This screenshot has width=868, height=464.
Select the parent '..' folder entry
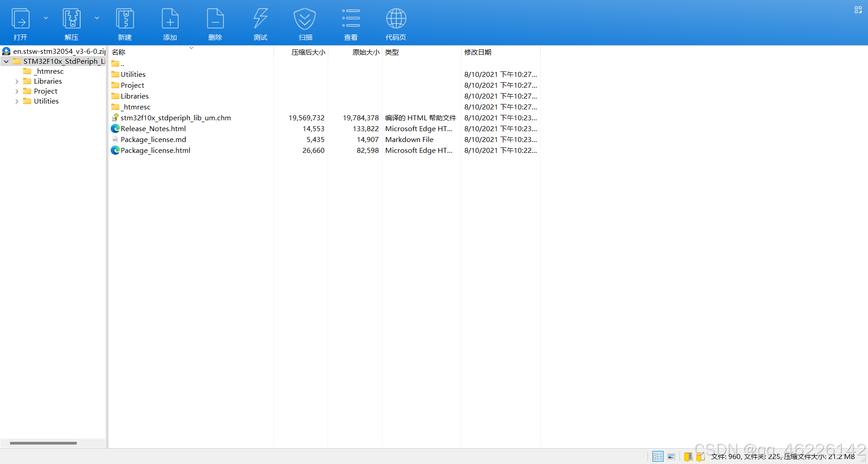[118, 64]
